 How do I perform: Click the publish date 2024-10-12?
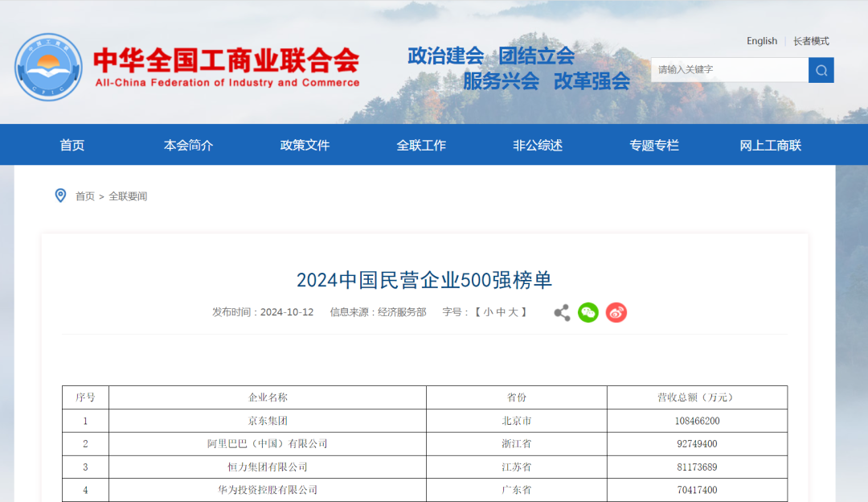[287, 312]
